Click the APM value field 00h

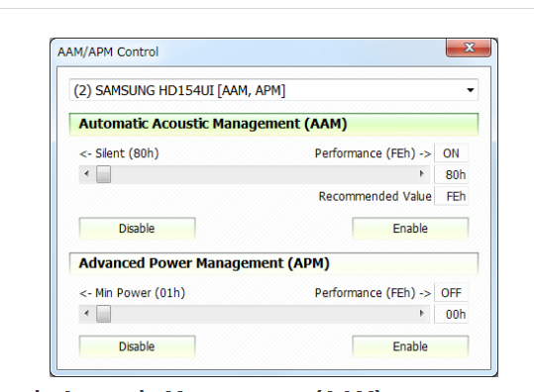click(x=451, y=314)
